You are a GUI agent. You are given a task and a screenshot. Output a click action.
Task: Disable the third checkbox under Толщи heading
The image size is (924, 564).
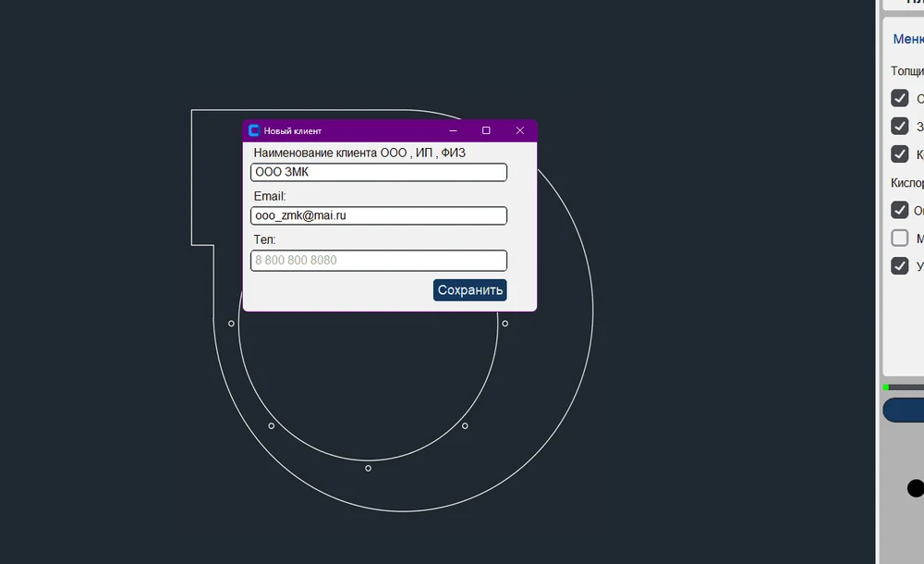pyautogui.click(x=900, y=153)
